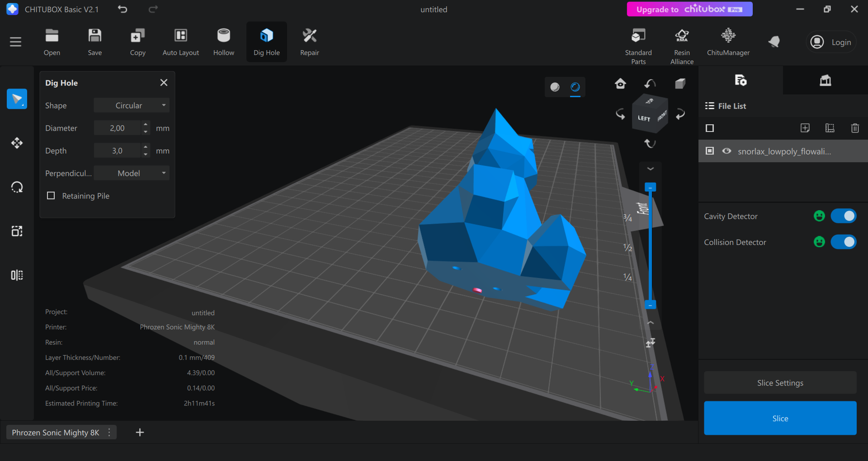Image resolution: width=868 pixels, height=461 pixels.
Task: Hide snorlax_lowpoly model with eye icon
Action: [726, 151]
